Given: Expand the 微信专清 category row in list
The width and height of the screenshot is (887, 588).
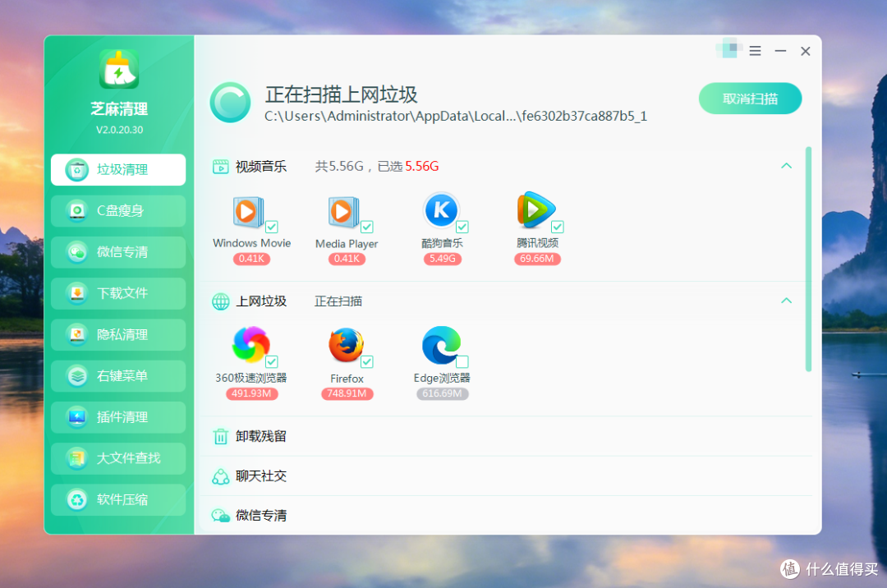Looking at the screenshot, I should (x=508, y=515).
